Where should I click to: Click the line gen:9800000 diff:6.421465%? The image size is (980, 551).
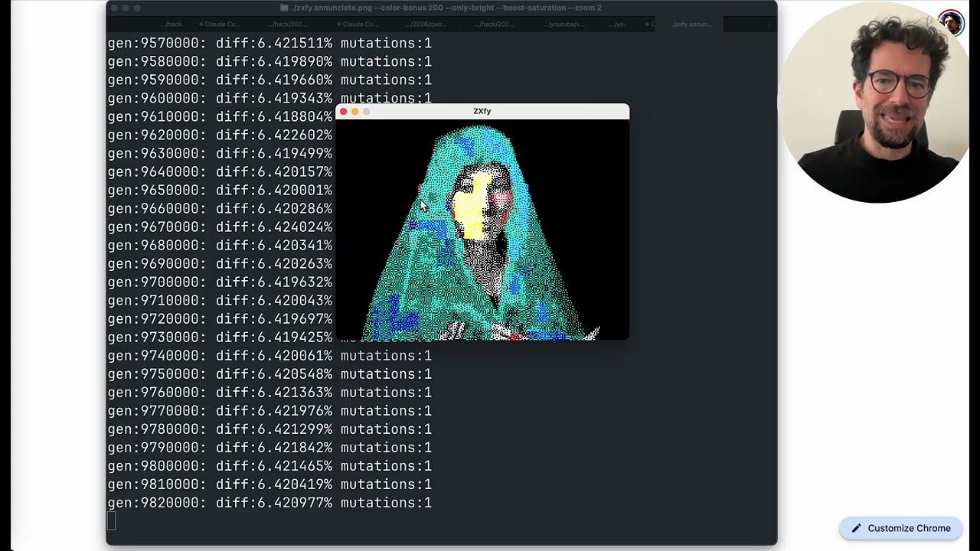269,466
